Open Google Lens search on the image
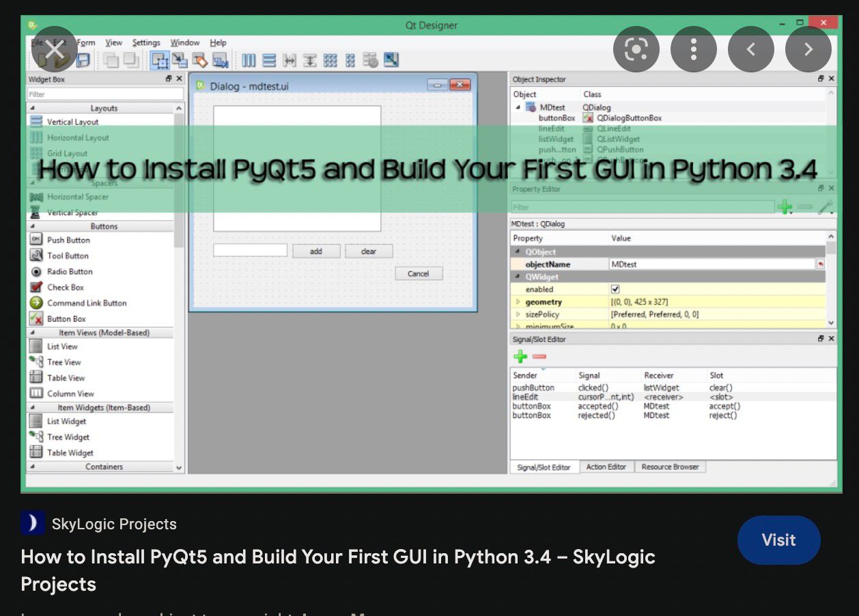859x616 pixels. pyautogui.click(x=636, y=49)
